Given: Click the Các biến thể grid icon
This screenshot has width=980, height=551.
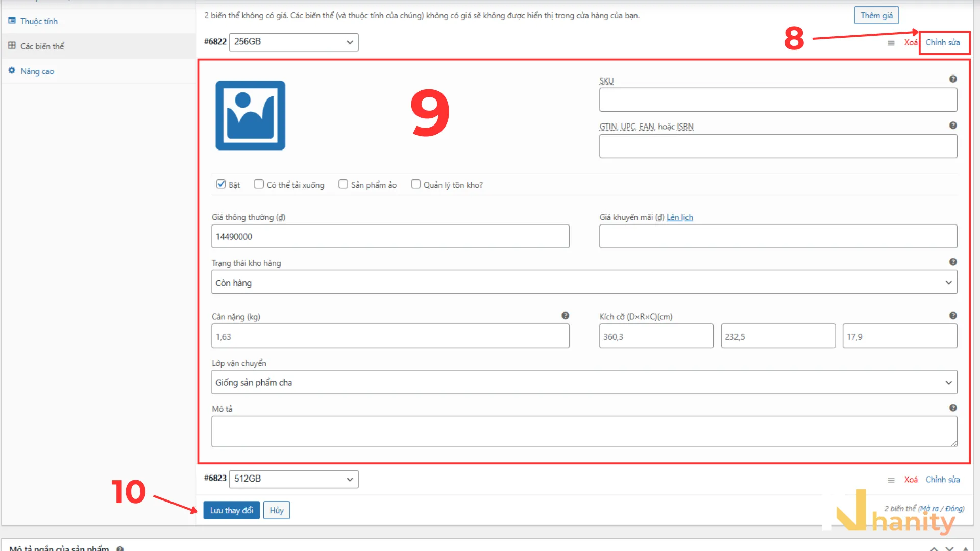Looking at the screenshot, I should pos(12,45).
